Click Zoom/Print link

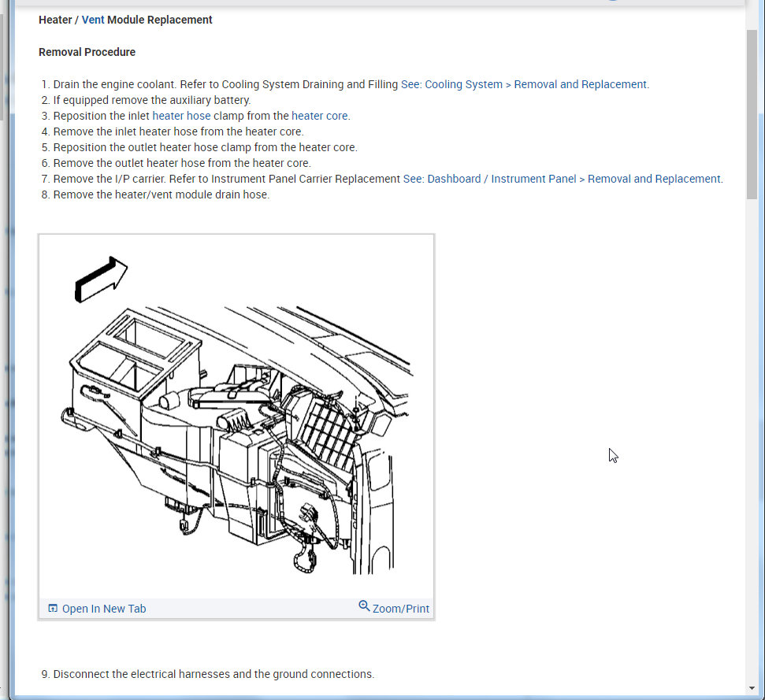coord(400,609)
